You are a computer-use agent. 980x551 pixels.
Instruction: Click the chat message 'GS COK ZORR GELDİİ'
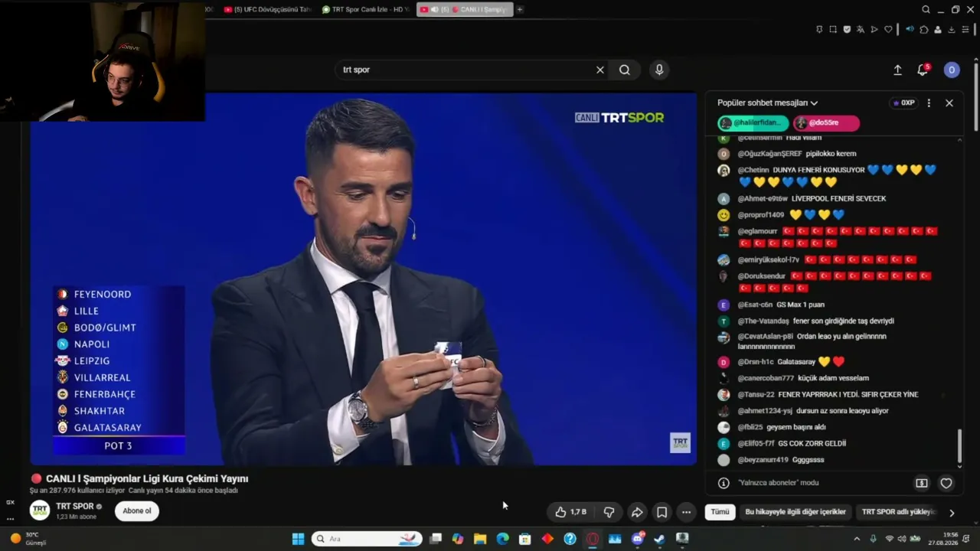coord(812,443)
